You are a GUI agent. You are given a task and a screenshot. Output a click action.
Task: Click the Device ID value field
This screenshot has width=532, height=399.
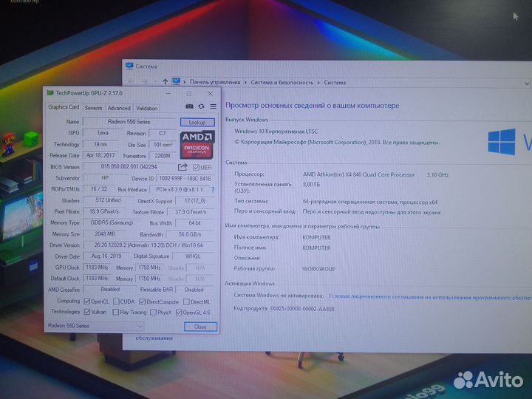pyautogui.click(x=185, y=178)
